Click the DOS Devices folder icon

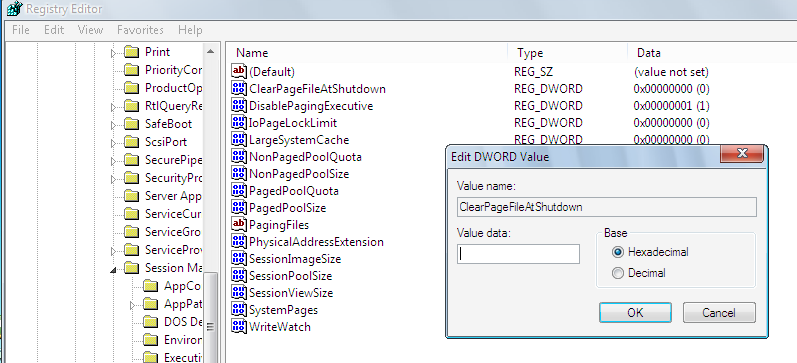point(150,321)
